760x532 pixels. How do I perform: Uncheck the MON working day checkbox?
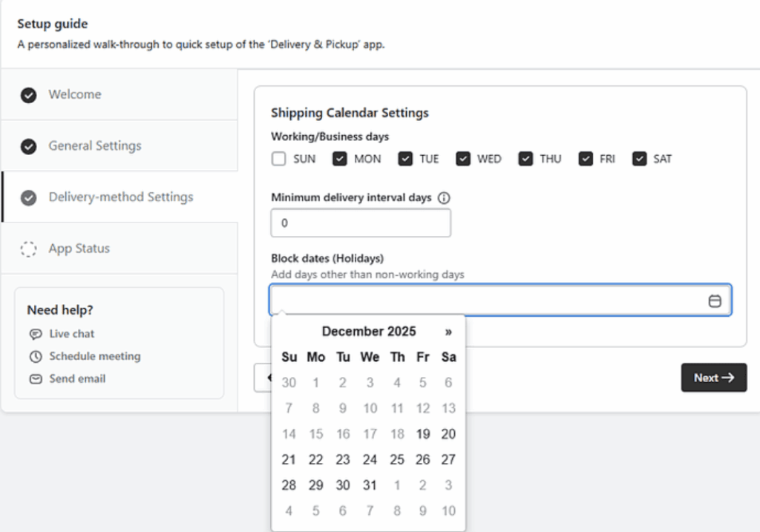tap(340, 159)
